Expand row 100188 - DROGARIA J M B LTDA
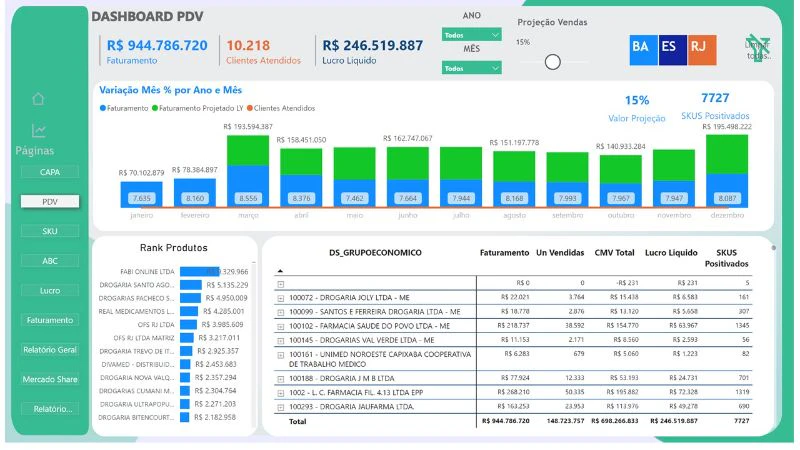This screenshot has width=800, height=450. point(281,379)
